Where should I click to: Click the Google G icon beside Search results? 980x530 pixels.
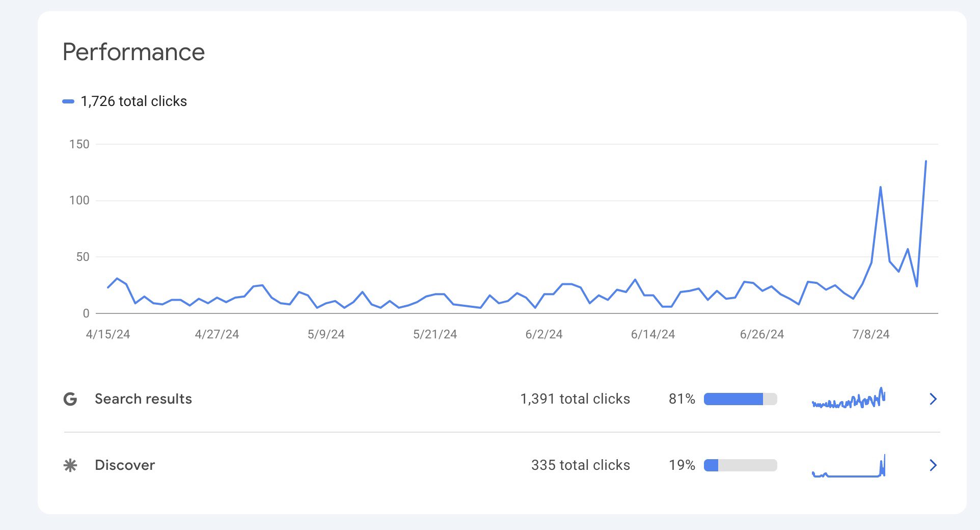coord(70,399)
